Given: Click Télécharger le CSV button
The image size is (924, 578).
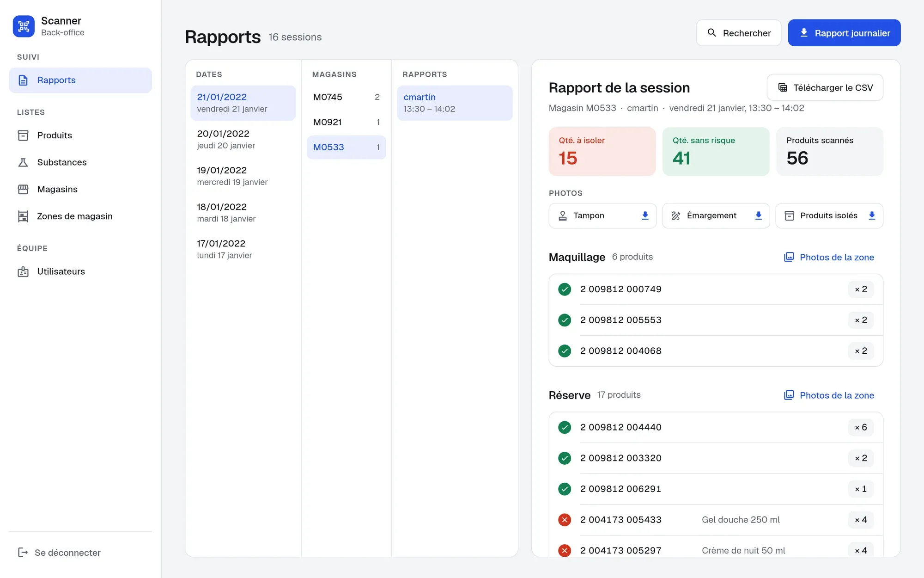Looking at the screenshot, I should click(x=825, y=87).
